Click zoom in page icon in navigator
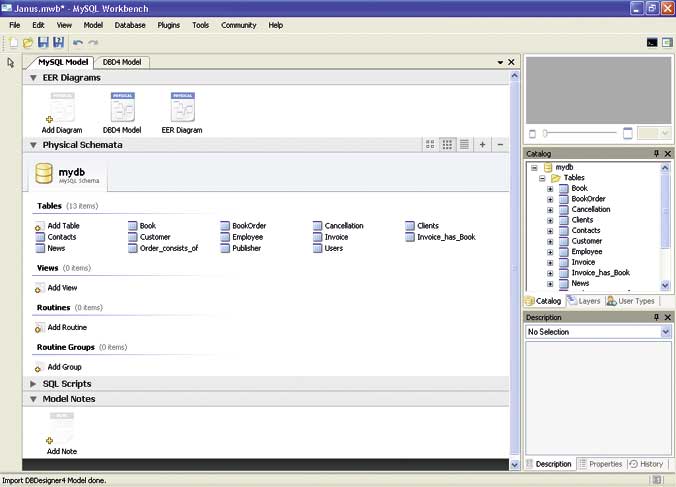Image resolution: width=676 pixels, height=487 pixels. (628, 133)
